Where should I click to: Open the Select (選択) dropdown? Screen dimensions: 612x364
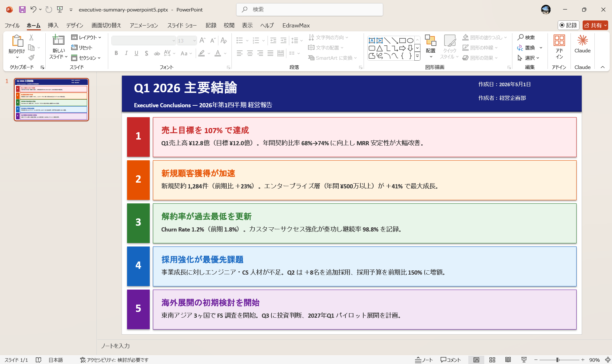click(x=529, y=58)
